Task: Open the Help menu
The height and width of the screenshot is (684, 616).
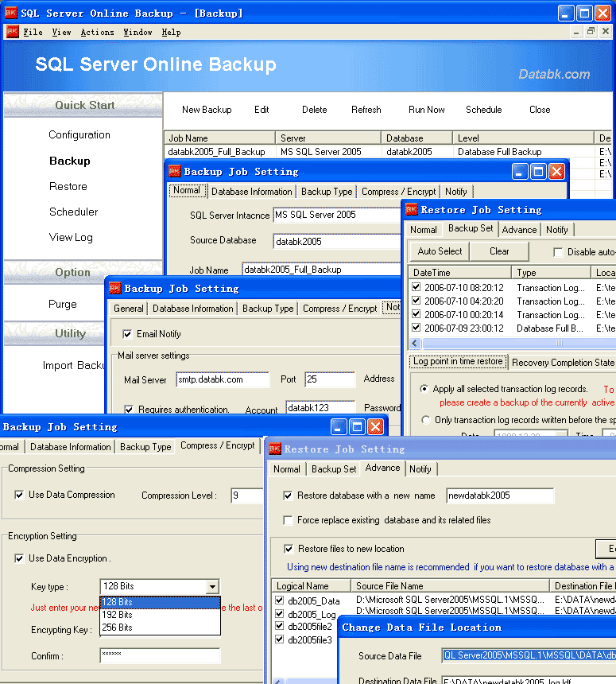Action: (171, 32)
